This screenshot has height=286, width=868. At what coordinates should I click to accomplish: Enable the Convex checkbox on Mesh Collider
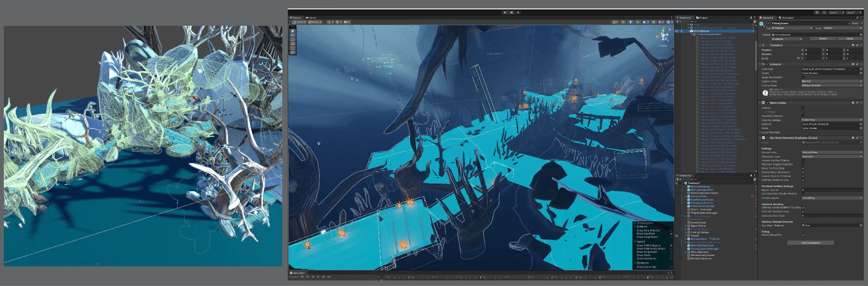coord(803,108)
